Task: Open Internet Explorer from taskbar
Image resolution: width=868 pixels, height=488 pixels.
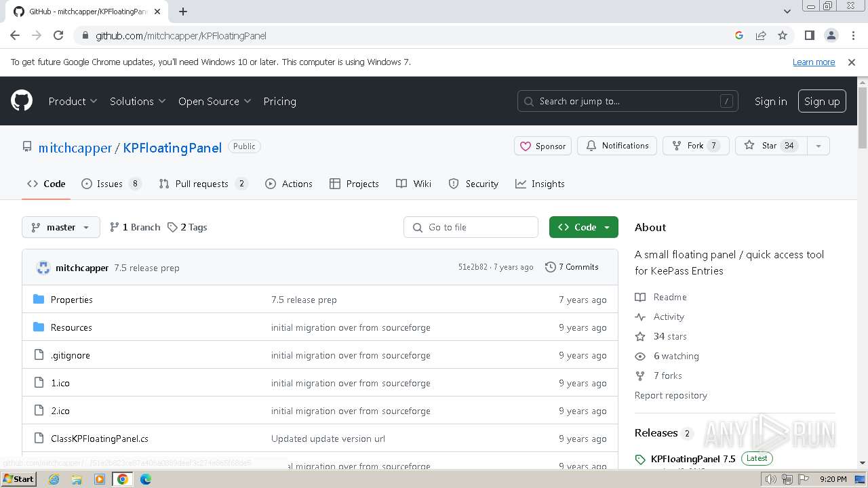Action: pyautogui.click(x=54, y=479)
